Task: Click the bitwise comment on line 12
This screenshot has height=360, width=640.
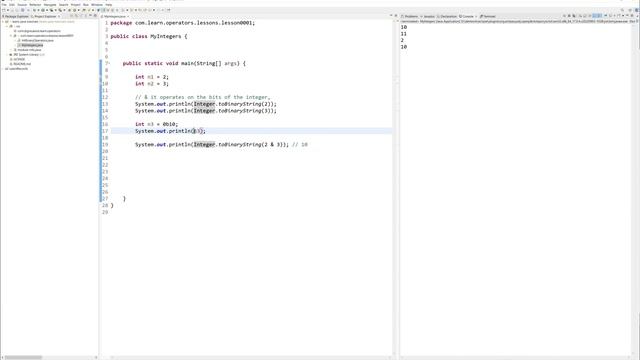Action: click(x=203, y=97)
